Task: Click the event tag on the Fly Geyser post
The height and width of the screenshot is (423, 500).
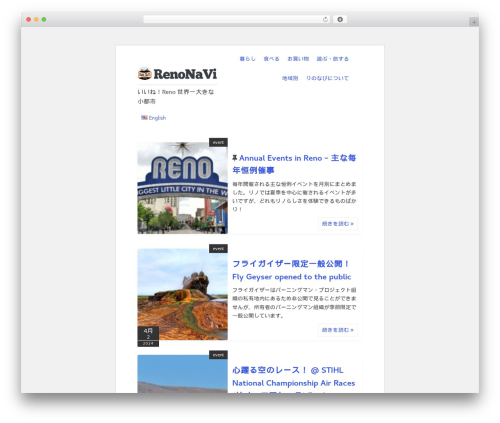Action: [218, 248]
